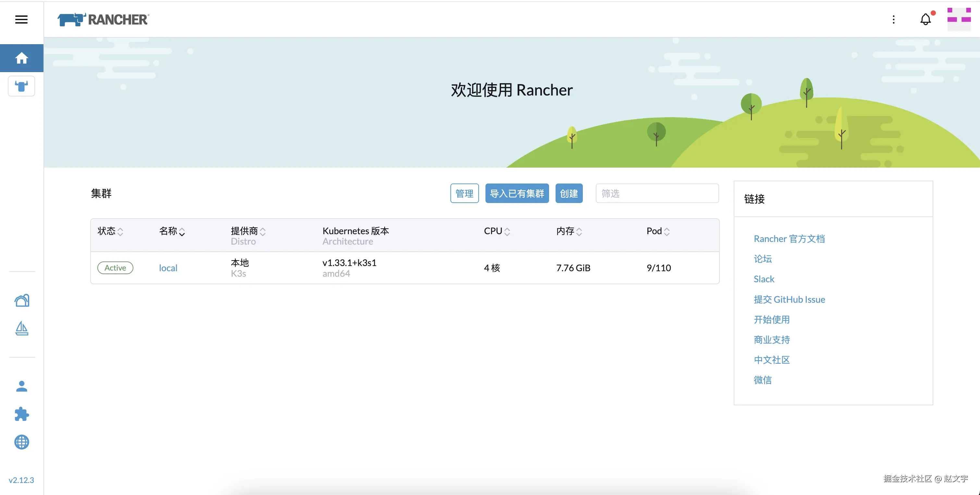980x495 pixels.
Task: Open notifications via the bell icon
Action: (x=925, y=19)
